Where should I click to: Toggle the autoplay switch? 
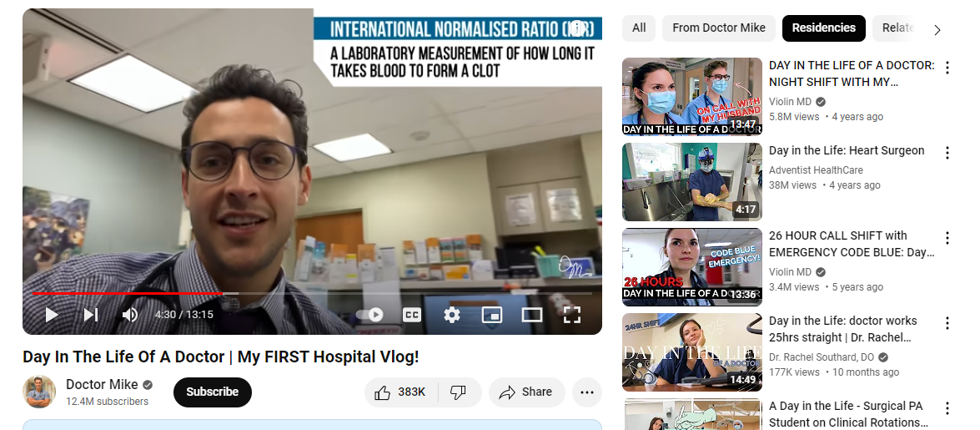[369, 315]
